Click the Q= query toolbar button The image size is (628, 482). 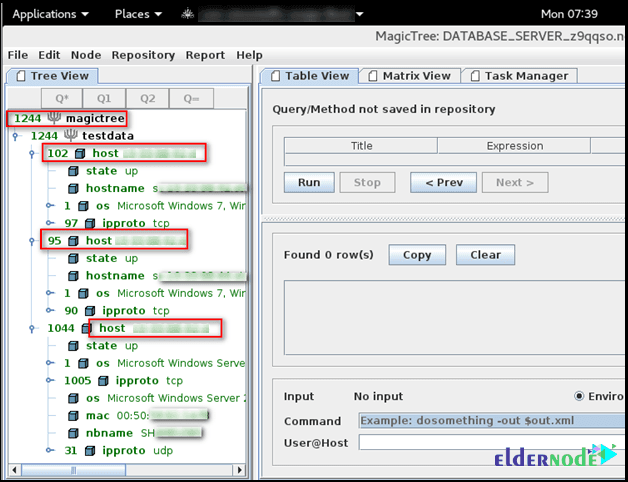point(191,98)
